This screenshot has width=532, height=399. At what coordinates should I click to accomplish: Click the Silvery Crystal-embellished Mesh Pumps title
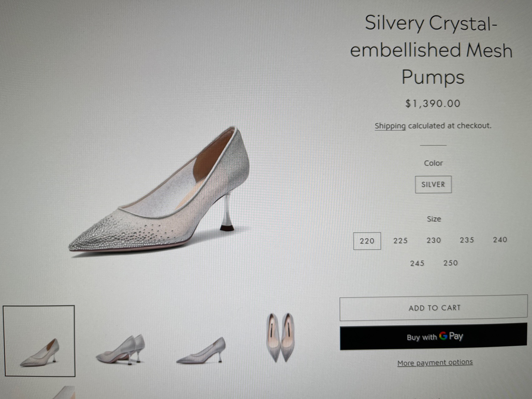(x=432, y=50)
